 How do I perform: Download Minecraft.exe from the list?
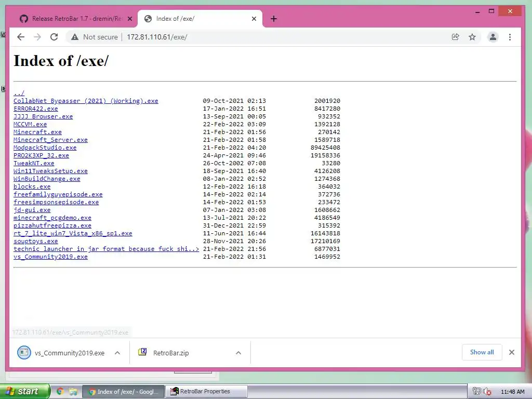(x=37, y=132)
